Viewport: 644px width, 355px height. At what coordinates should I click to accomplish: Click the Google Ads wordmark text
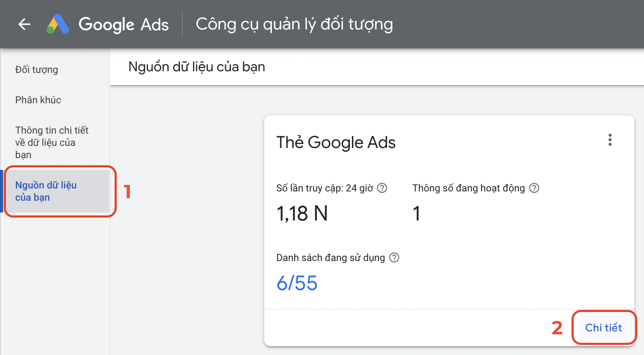coord(123,24)
